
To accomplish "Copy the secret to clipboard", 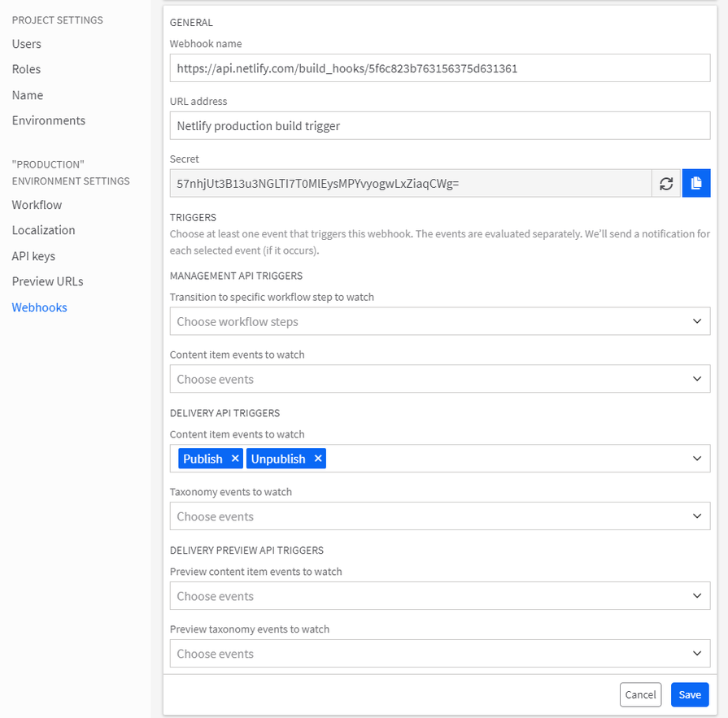I will coord(696,184).
